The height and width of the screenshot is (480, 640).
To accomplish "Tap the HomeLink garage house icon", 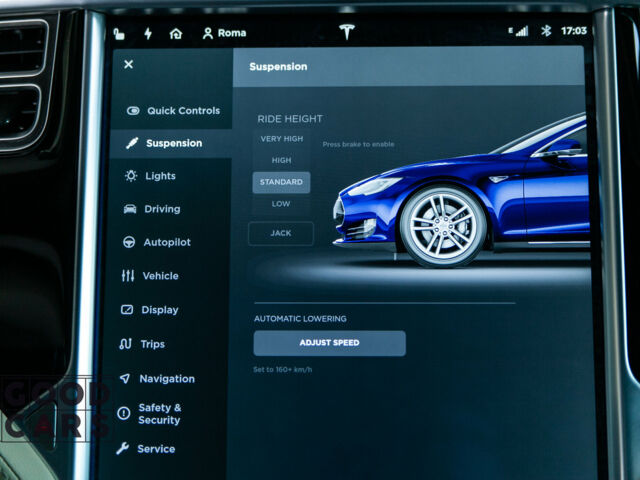I will [x=176, y=33].
